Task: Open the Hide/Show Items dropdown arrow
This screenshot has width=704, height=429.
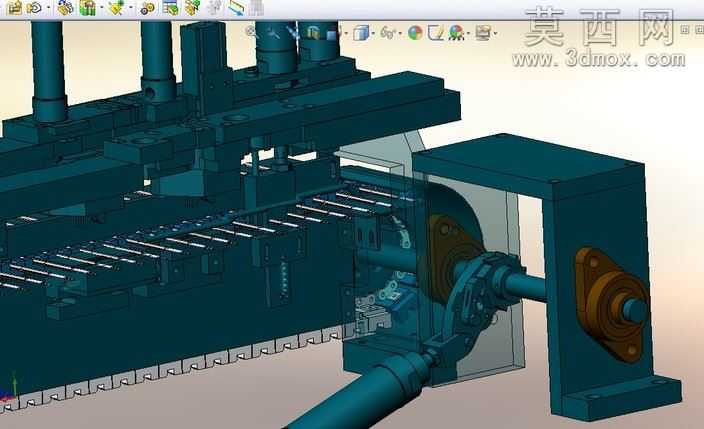Action: [x=400, y=33]
